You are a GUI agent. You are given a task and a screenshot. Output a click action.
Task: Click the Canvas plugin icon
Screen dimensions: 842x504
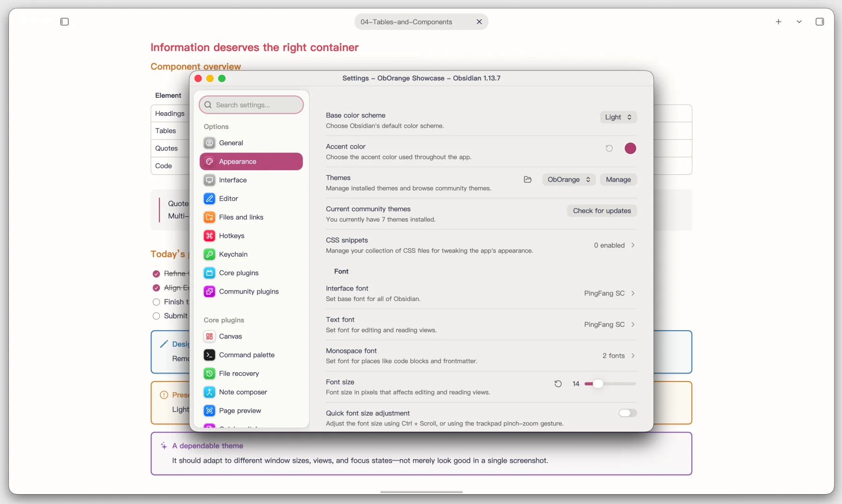(x=210, y=337)
